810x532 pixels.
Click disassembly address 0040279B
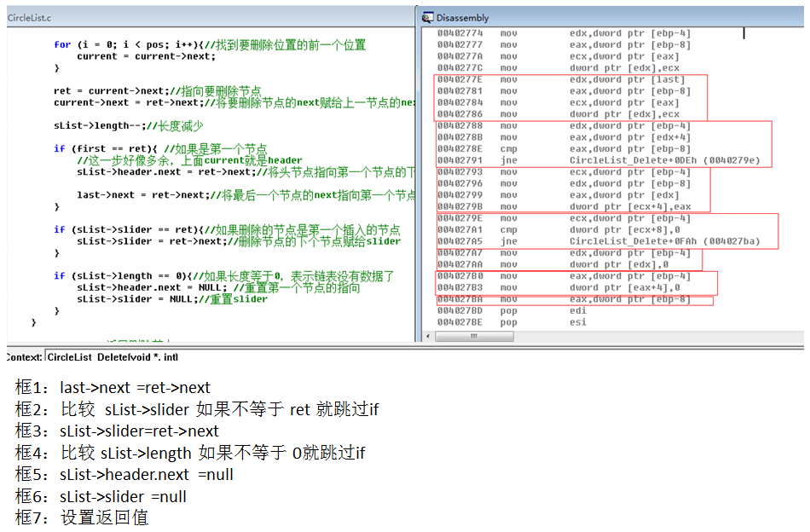click(x=460, y=206)
